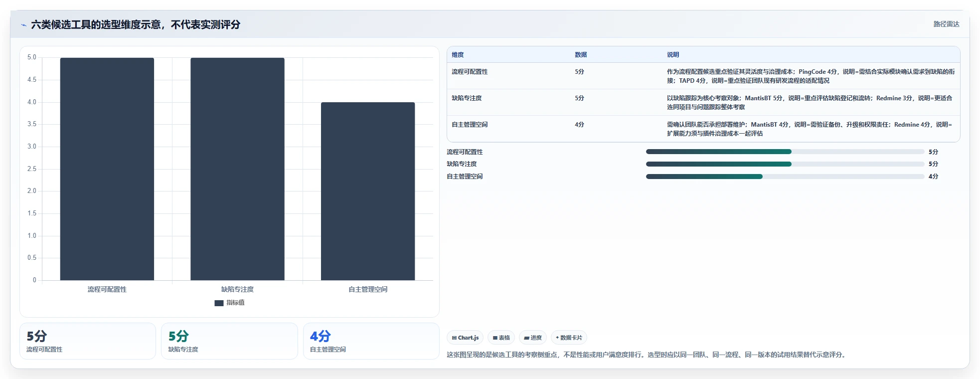This screenshot has width=980, height=379.
Task: Select the Chart.js tag chip
Action: (465, 338)
